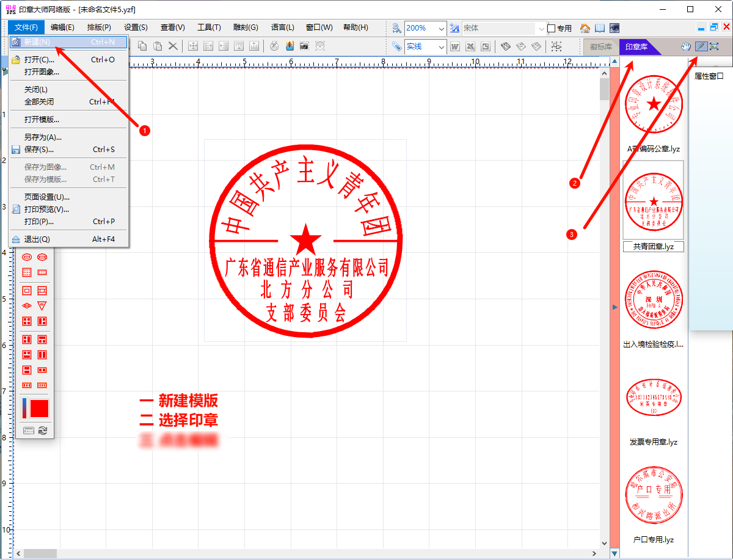The image size is (733, 560).
Task: Choose 退出(Q) from the file menu
Action: (x=68, y=239)
